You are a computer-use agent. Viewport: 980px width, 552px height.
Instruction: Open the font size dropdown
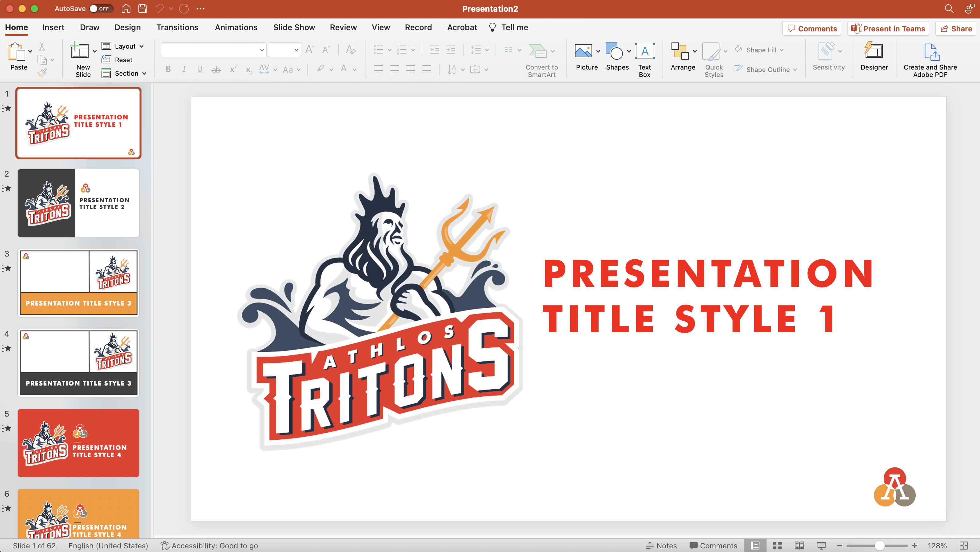296,50
